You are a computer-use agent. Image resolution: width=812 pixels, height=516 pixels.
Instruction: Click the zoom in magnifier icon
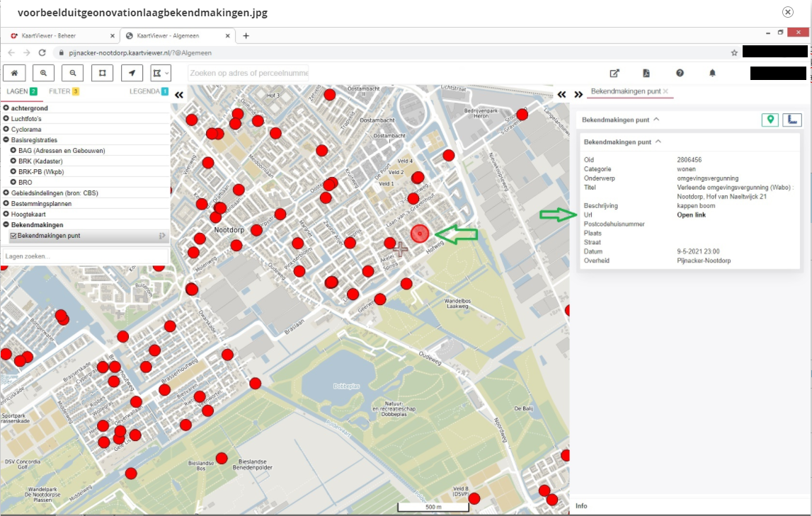(43, 73)
